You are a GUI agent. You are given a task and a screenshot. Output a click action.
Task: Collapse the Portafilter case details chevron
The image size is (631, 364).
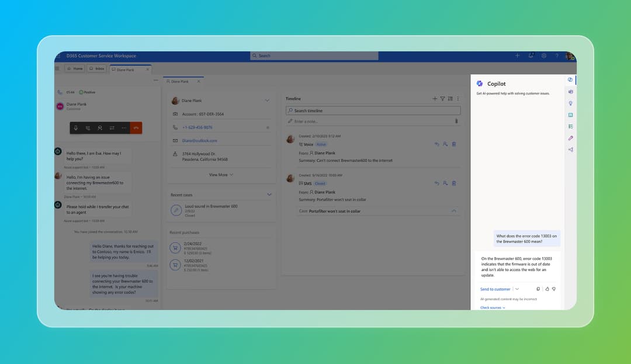pyautogui.click(x=454, y=211)
